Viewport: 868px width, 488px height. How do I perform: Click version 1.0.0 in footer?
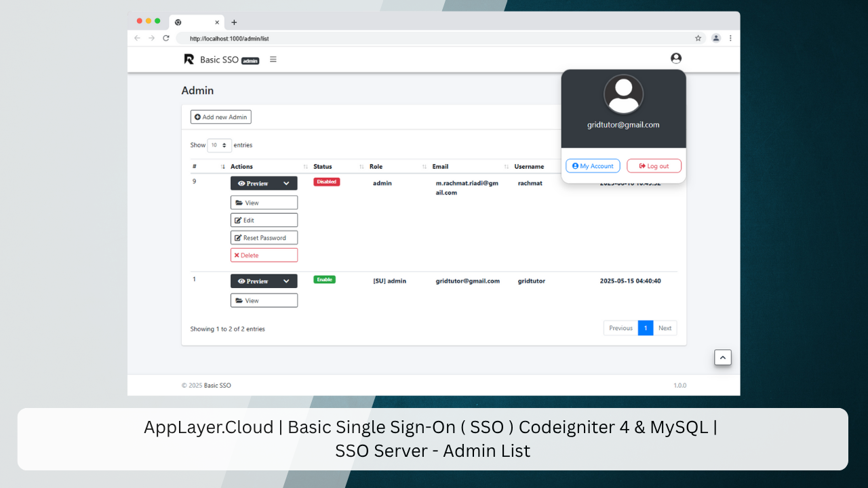click(x=679, y=386)
